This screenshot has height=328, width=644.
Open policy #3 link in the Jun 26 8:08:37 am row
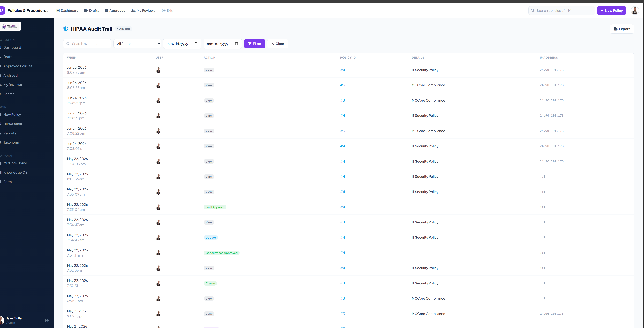point(342,85)
